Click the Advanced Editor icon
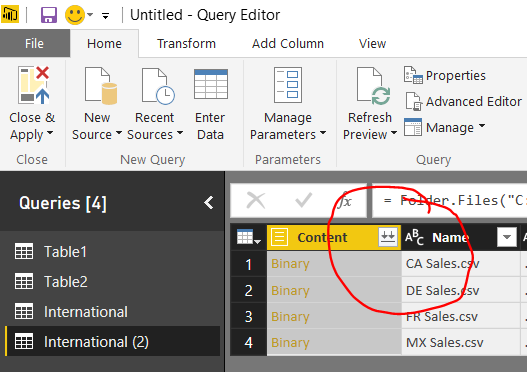The width and height of the screenshot is (527, 372). click(x=413, y=101)
